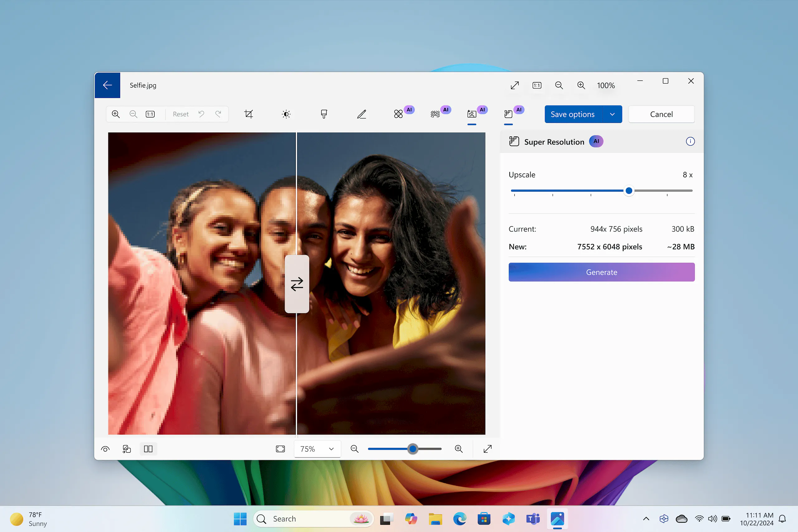
Task: Expand the Save options dropdown
Action: tap(613, 114)
